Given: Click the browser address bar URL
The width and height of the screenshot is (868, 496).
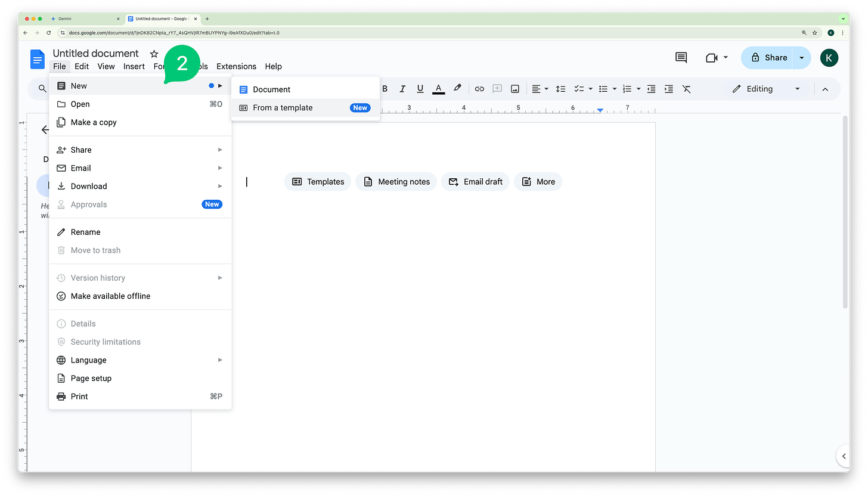Looking at the screenshot, I should 174,33.
